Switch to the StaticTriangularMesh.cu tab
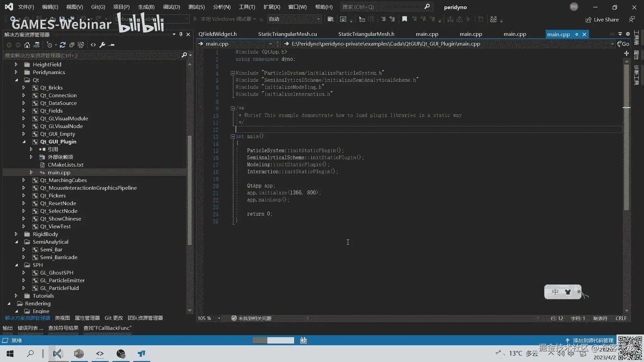 point(287,34)
